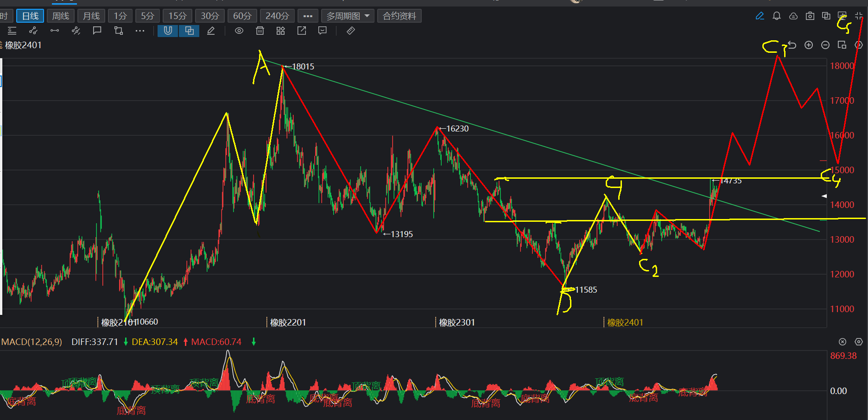Click the 13195 low price label
This screenshot has width=868, height=420.
click(x=401, y=234)
